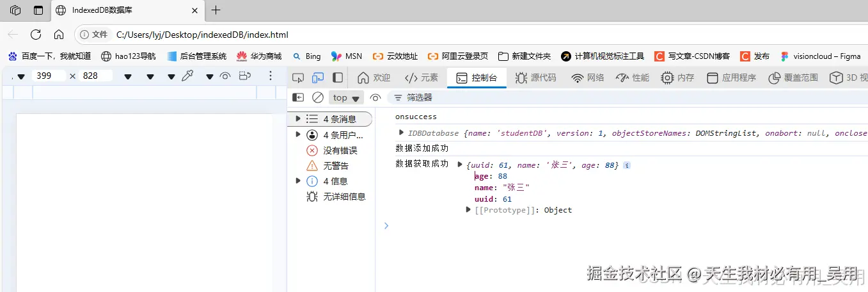Viewport: 868px width, 292px height.
Task: Expand the 4 条消息 group arrow
Action: (298, 119)
